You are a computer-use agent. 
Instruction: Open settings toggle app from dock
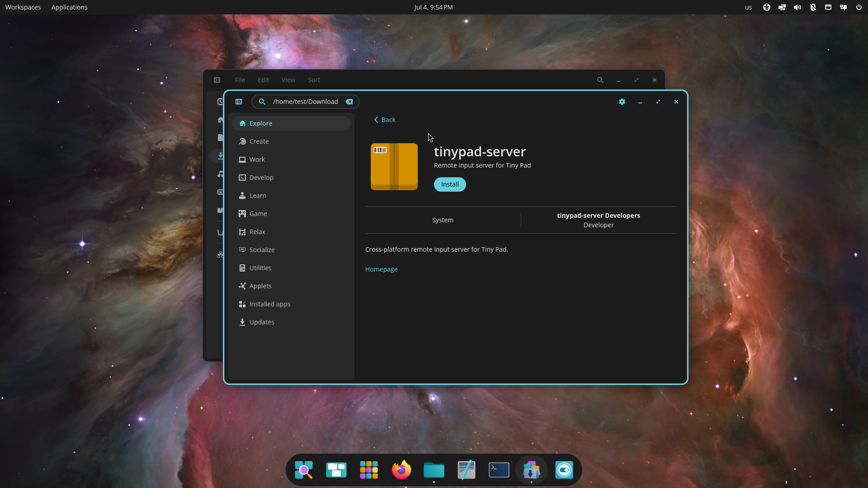point(564,470)
